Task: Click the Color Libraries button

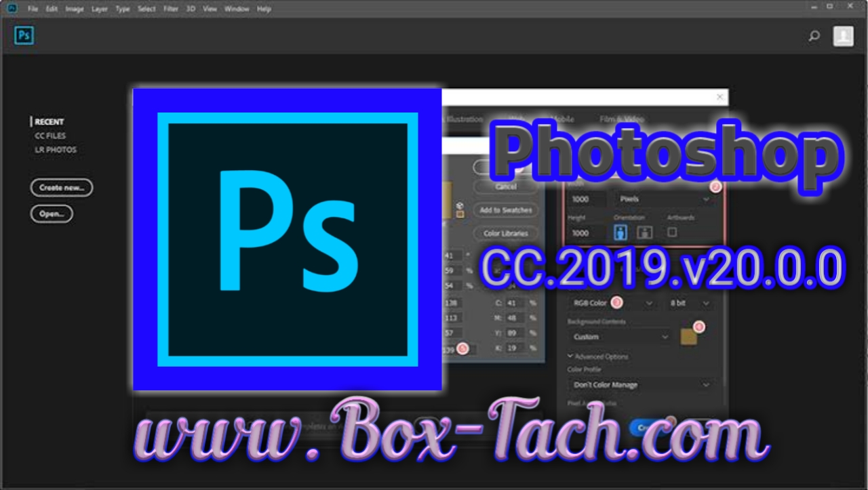Action: (x=506, y=233)
